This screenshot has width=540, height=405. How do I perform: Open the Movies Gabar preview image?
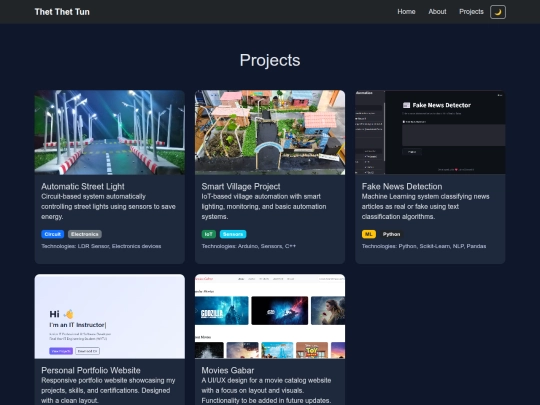tap(270, 316)
